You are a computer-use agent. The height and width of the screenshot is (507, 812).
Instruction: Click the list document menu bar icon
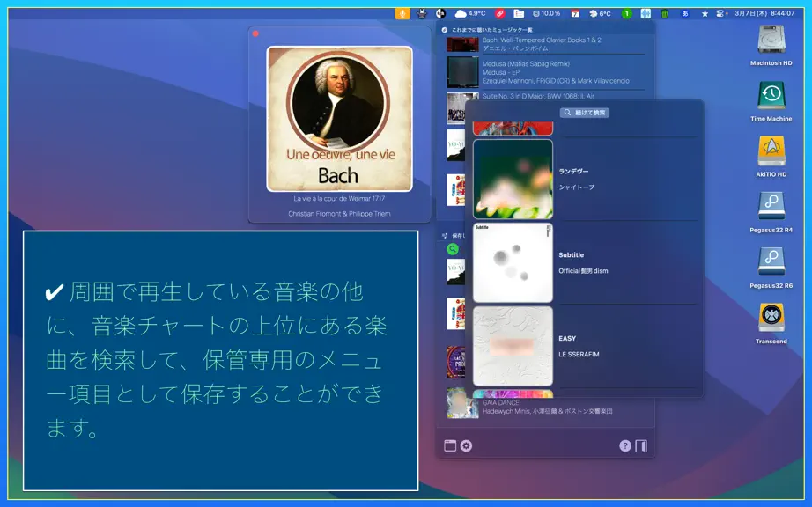(519, 13)
